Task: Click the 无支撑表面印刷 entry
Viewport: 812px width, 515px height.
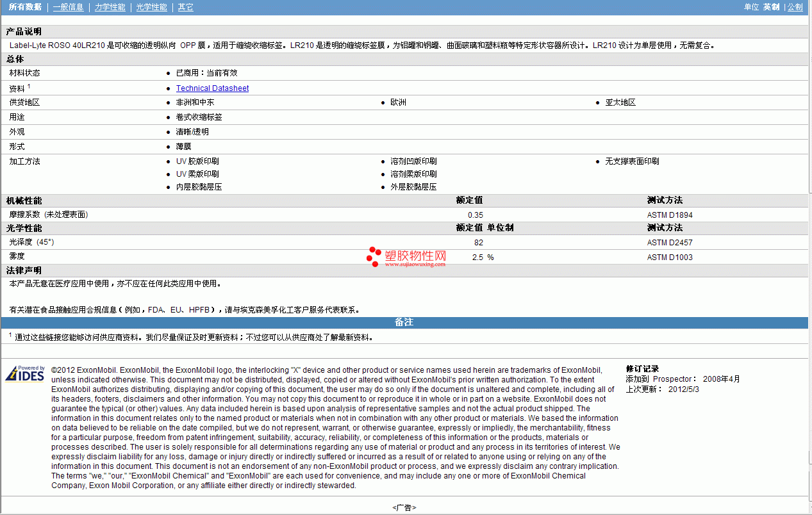Action: click(632, 161)
